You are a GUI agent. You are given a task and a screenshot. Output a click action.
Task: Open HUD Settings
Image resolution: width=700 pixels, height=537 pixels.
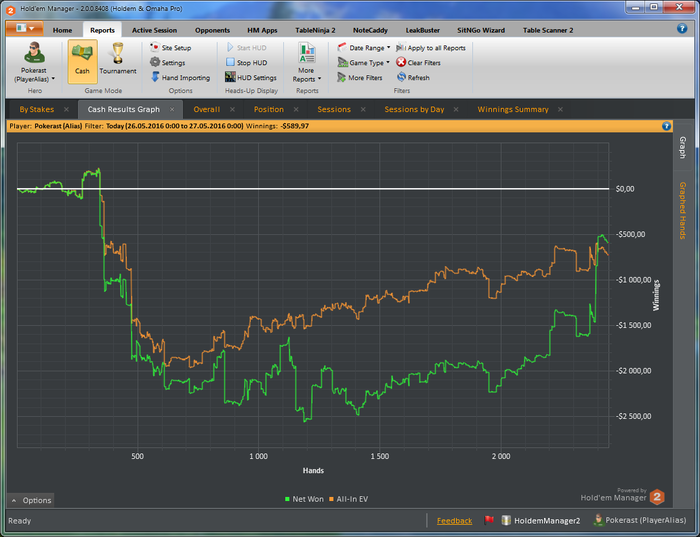(x=251, y=77)
